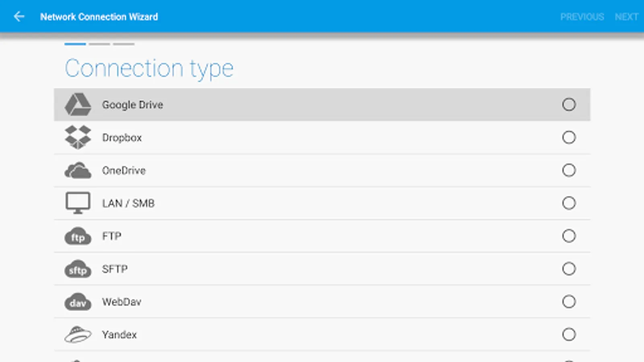Click the FTP cloud icon
Image resolution: width=644 pixels, height=362 pixels.
coord(78,237)
